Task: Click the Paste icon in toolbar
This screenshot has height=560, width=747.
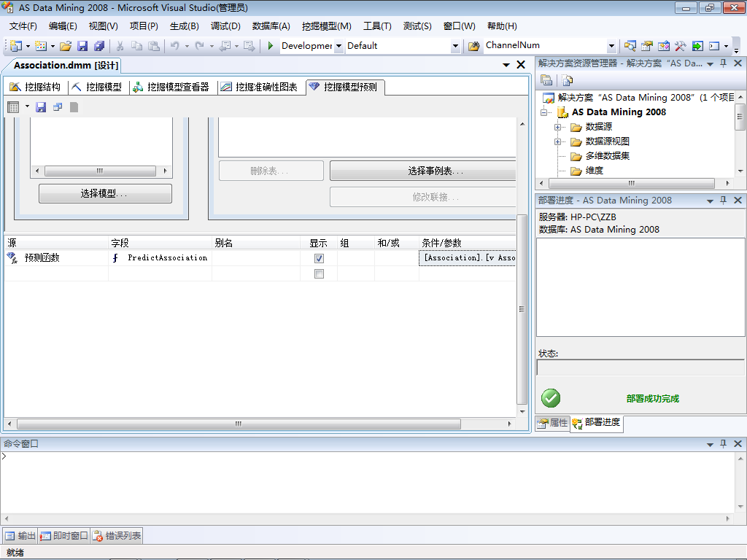Action: [x=154, y=46]
